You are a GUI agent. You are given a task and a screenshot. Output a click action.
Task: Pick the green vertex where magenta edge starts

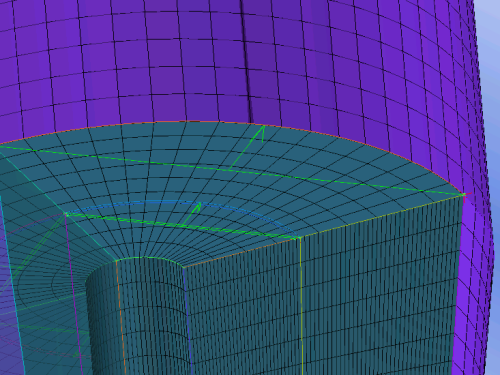[66, 214]
